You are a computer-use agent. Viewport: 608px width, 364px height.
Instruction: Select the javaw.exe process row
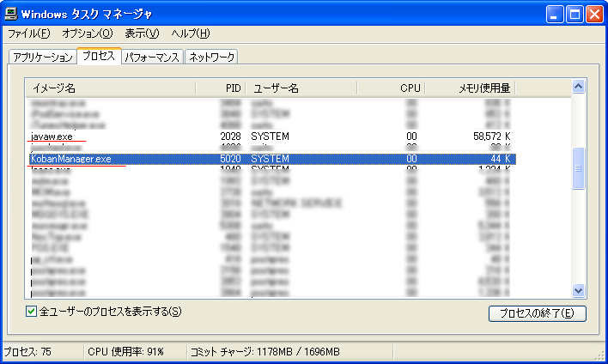271,136
